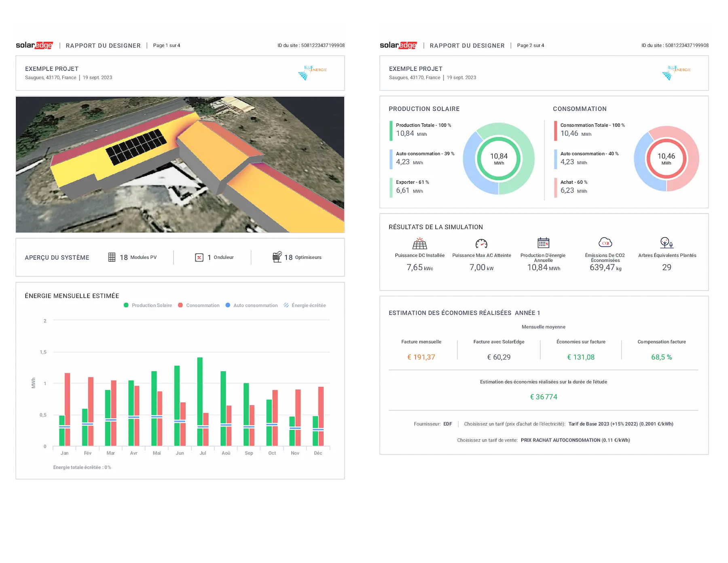
Task: Click the 10,84 MWh production donut chart center
Action: point(499,159)
